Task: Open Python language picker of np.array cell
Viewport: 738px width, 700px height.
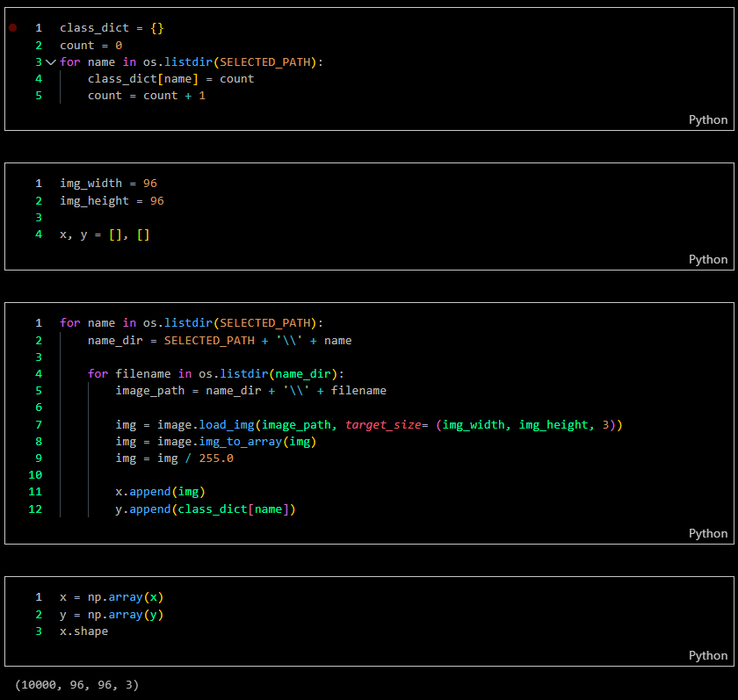Action: [707, 656]
